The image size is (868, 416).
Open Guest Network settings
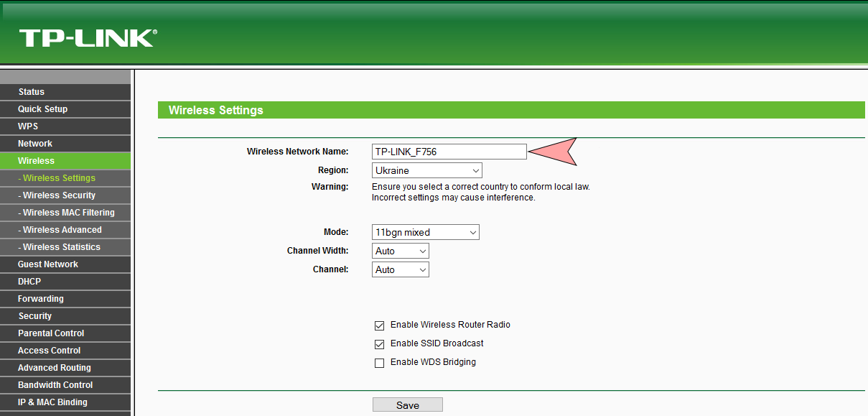click(x=47, y=264)
